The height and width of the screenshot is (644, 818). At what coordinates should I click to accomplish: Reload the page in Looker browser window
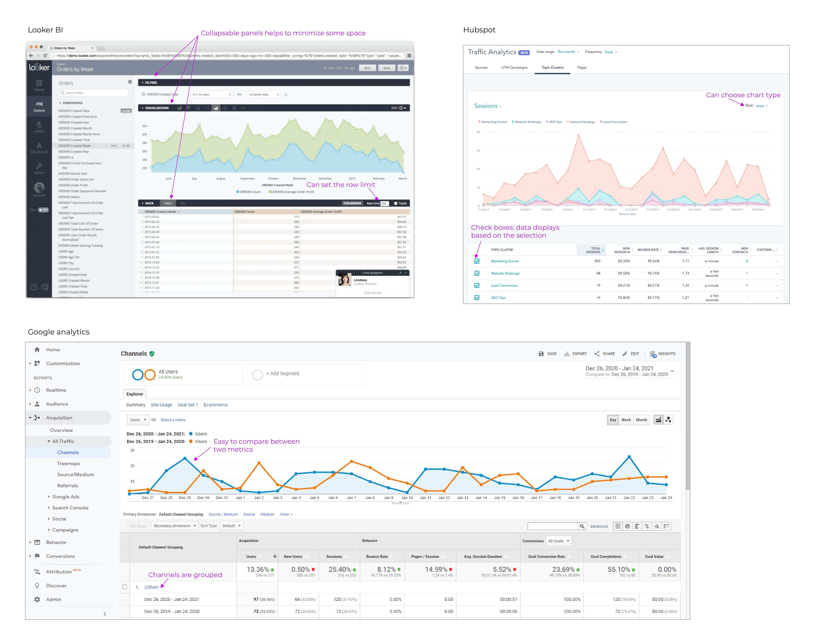(45, 55)
